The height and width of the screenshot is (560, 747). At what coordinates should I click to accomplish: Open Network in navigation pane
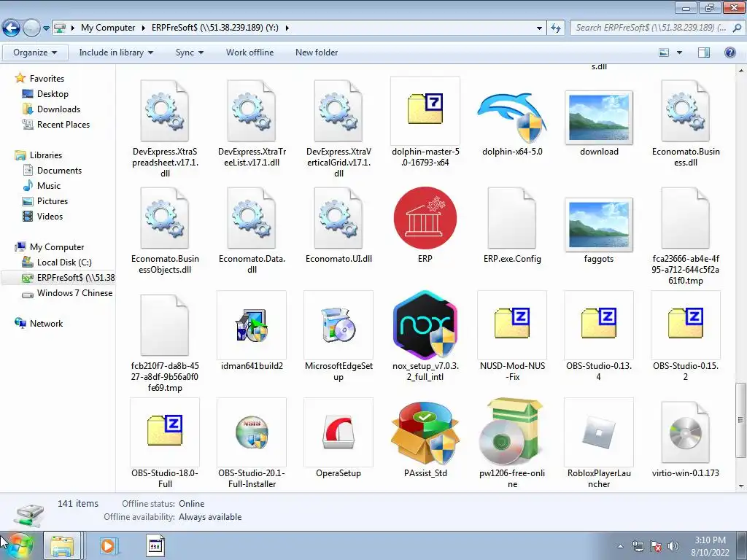pos(39,323)
